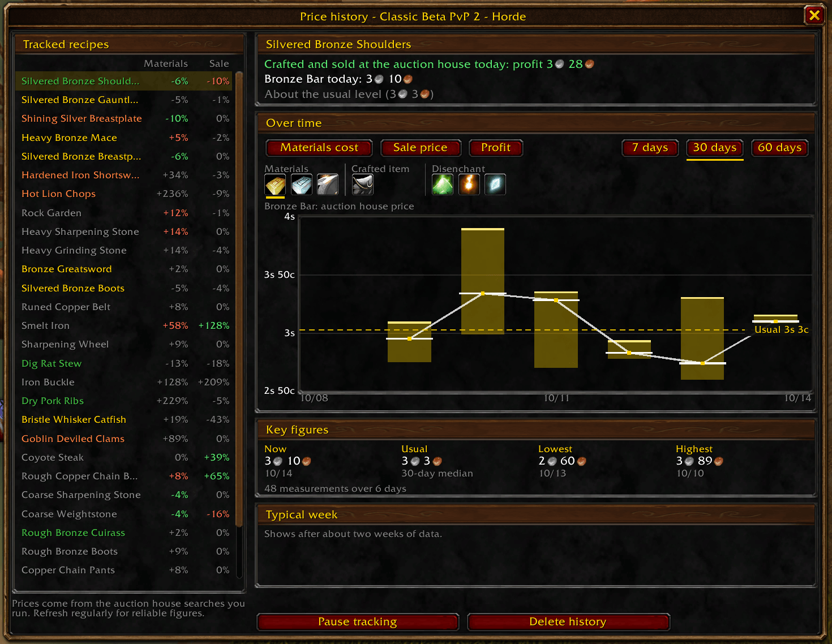The height and width of the screenshot is (644, 832).
Task: Switch chart to Profit
Action: point(496,148)
